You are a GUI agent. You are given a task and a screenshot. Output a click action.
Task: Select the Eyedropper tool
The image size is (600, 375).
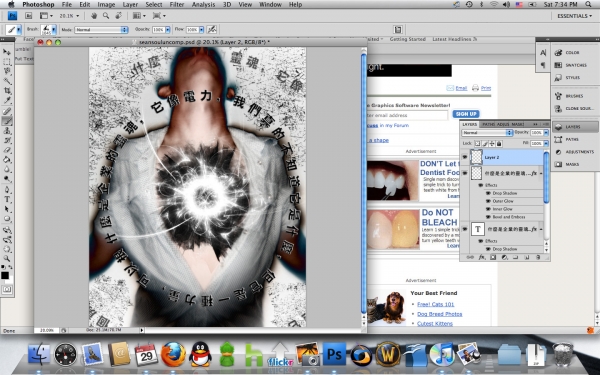(7, 101)
